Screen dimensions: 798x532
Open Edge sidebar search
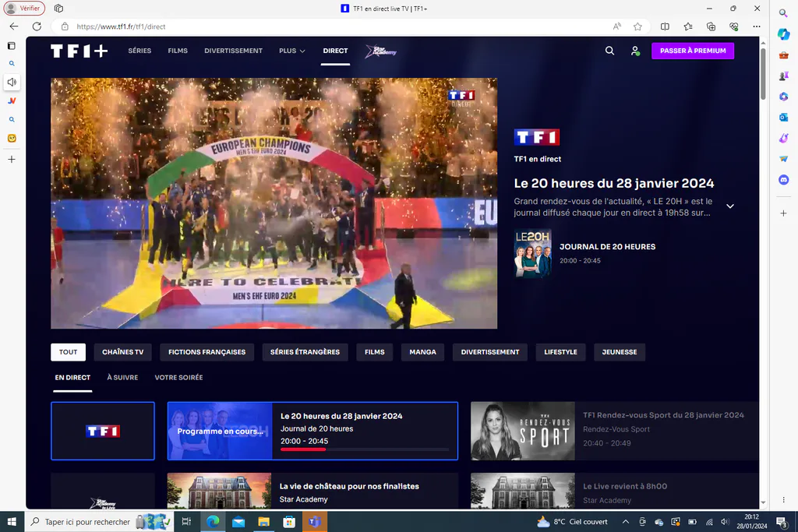[x=784, y=12]
